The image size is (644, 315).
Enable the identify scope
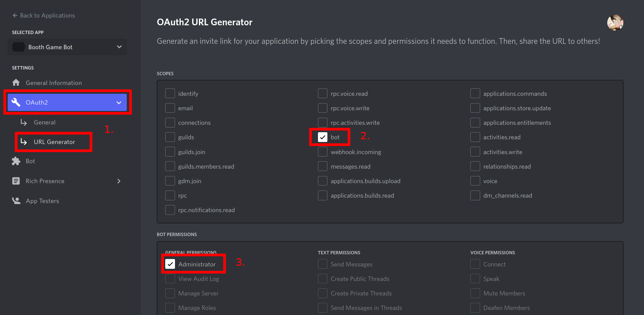click(170, 93)
